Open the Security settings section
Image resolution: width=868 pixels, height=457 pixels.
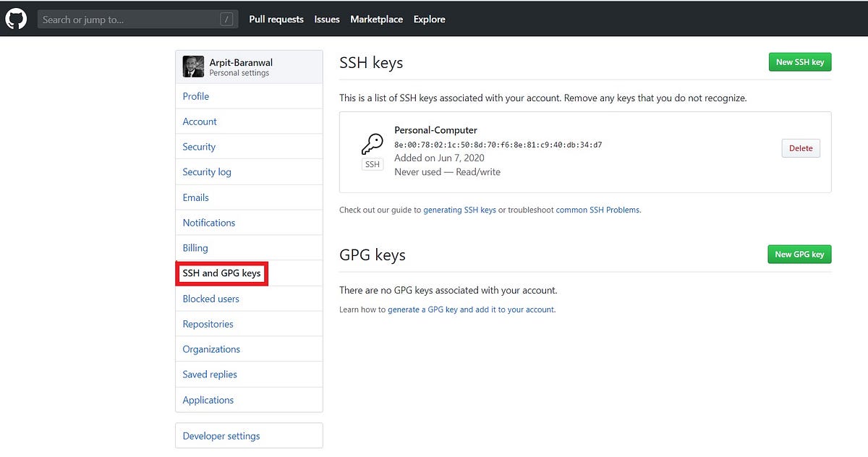199,146
